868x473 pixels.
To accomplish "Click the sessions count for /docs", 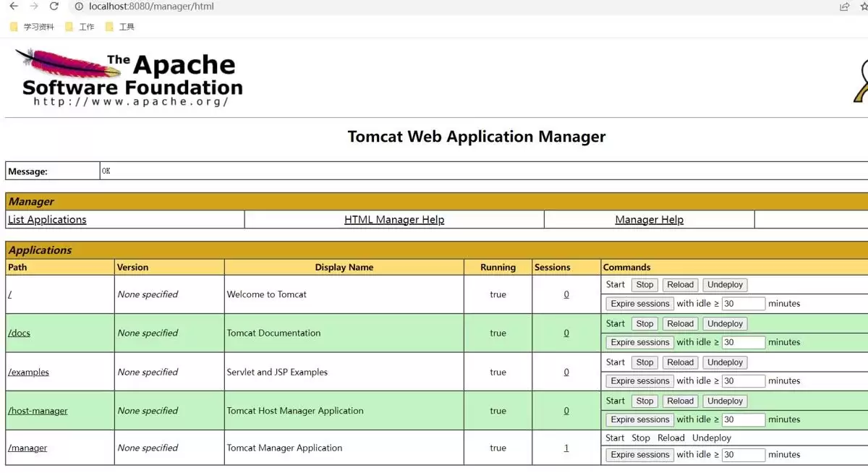I will (566, 333).
